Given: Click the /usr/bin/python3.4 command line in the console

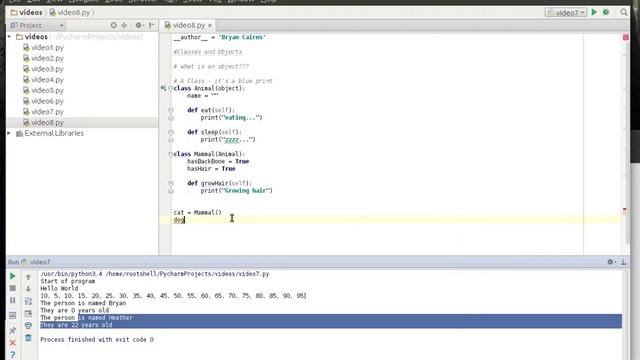Looking at the screenshot, I should click(155, 274).
